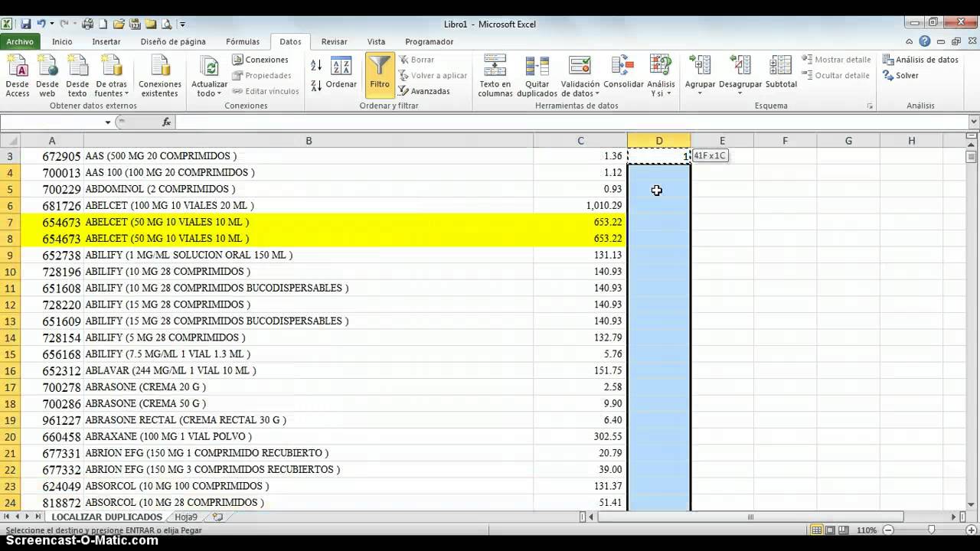Image resolution: width=980 pixels, height=551 pixels.
Task: Click print preview icon in quick access toolbar
Action: (x=168, y=24)
